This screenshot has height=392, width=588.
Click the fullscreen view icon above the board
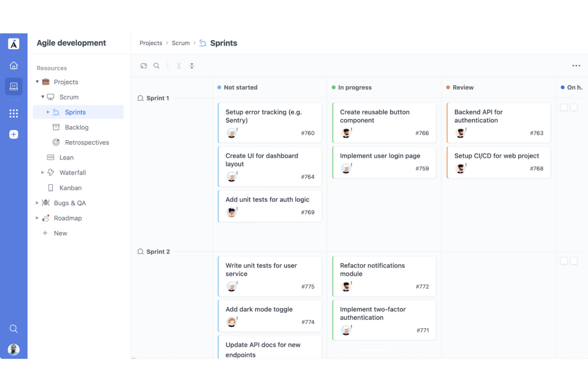(143, 66)
